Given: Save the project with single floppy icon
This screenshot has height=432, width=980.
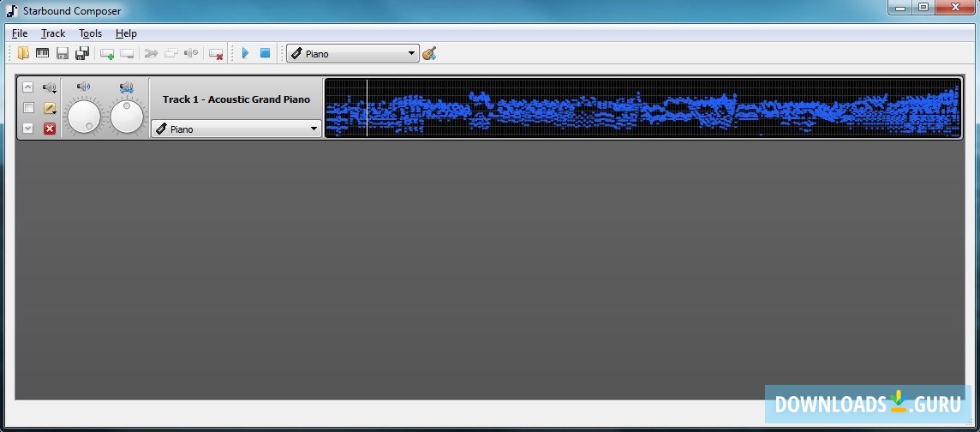Looking at the screenshot, I should 63,54.
